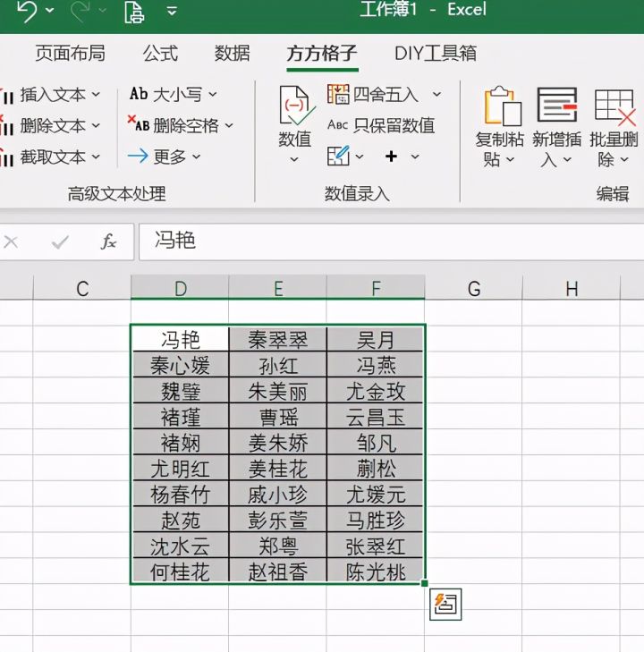Switch to the 页面布局 tab

coord(70,54)
